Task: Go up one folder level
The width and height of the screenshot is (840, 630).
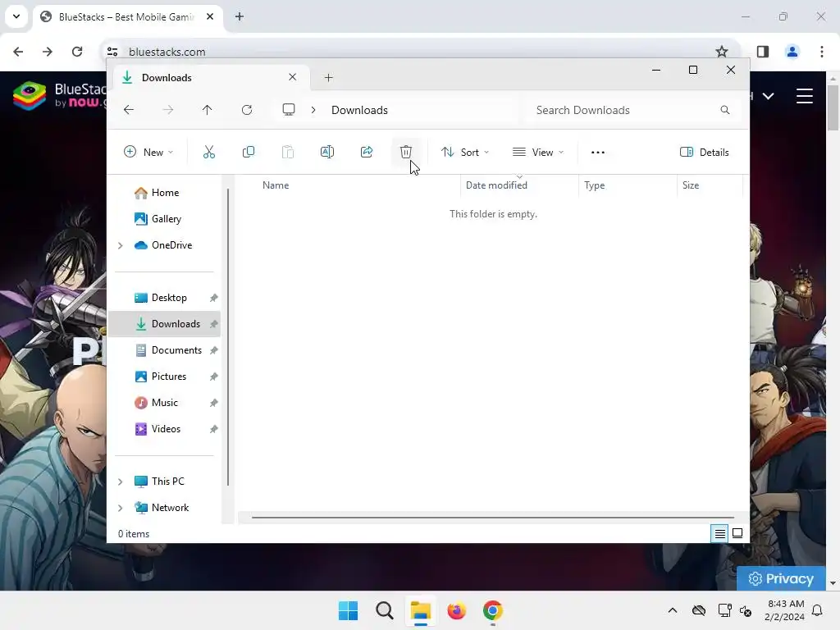Action: (208, 110)
